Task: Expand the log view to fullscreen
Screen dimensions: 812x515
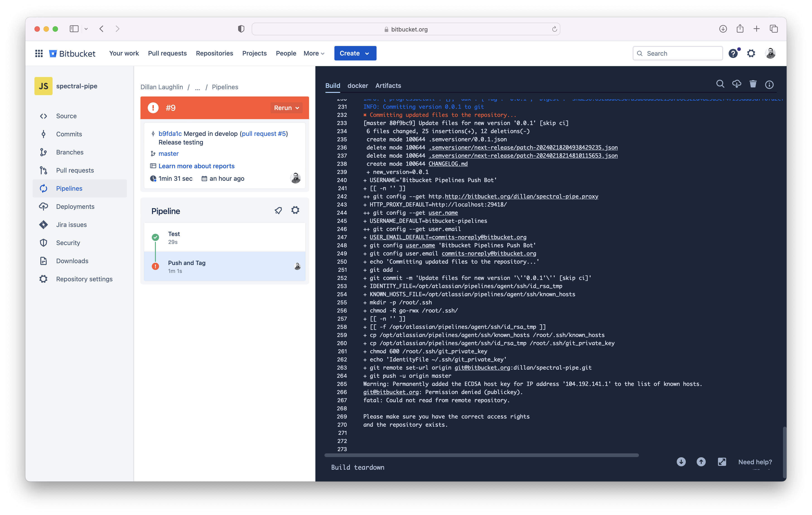Action: pos(722,462)
